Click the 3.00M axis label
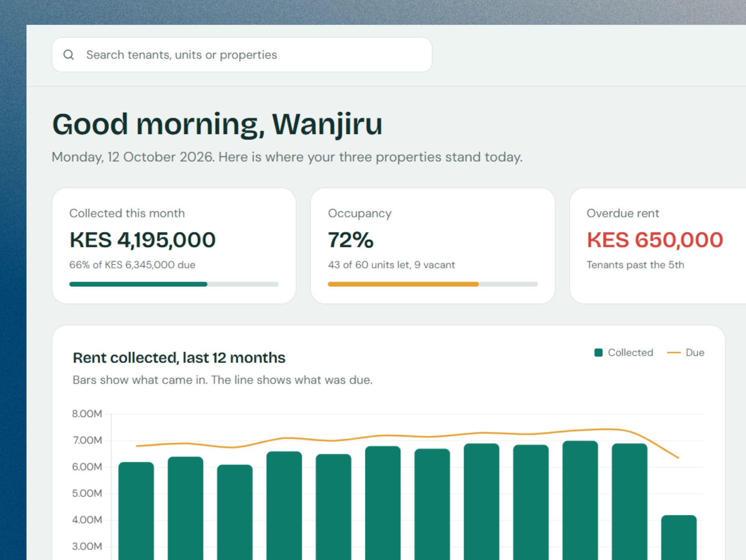The width and height of the screenshot is (746, 560). (x=87, y=547)
